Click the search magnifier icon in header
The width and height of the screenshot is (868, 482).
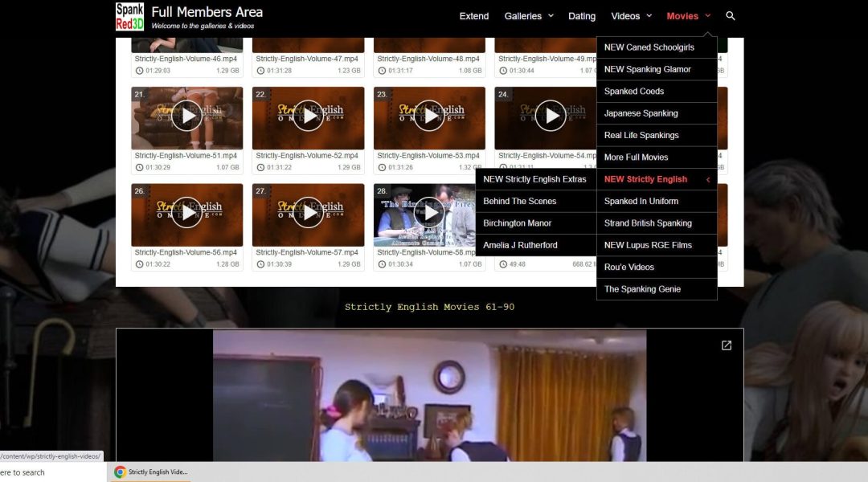[730, 16]
